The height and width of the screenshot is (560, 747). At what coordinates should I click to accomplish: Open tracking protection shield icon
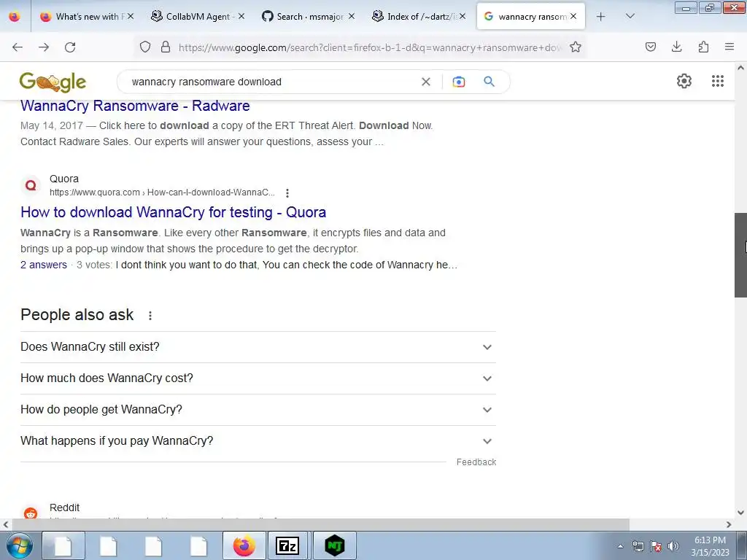[145, 47]
